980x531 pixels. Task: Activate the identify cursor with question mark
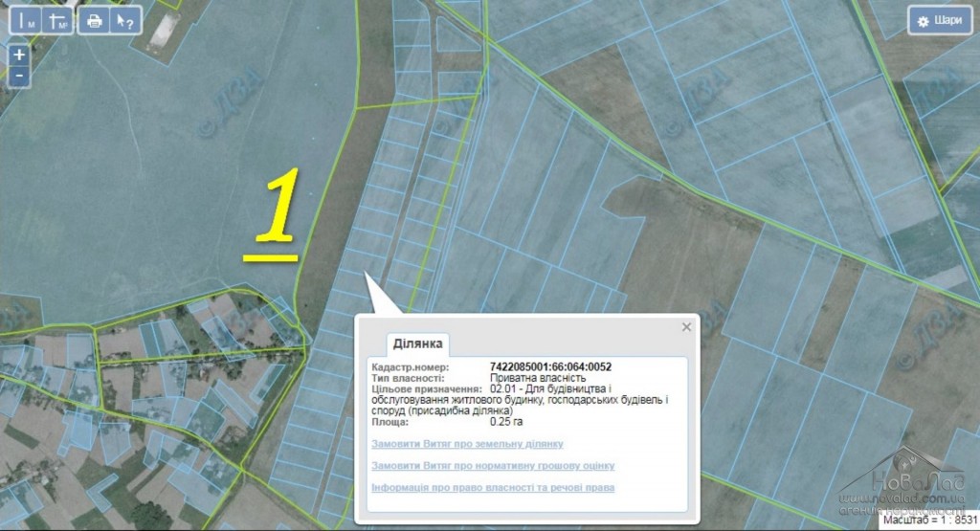[x=125, y=21]
